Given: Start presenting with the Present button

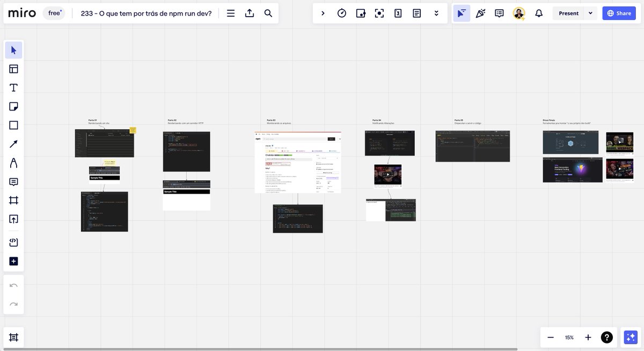Looking at the screenshot, I should (568, 13).
